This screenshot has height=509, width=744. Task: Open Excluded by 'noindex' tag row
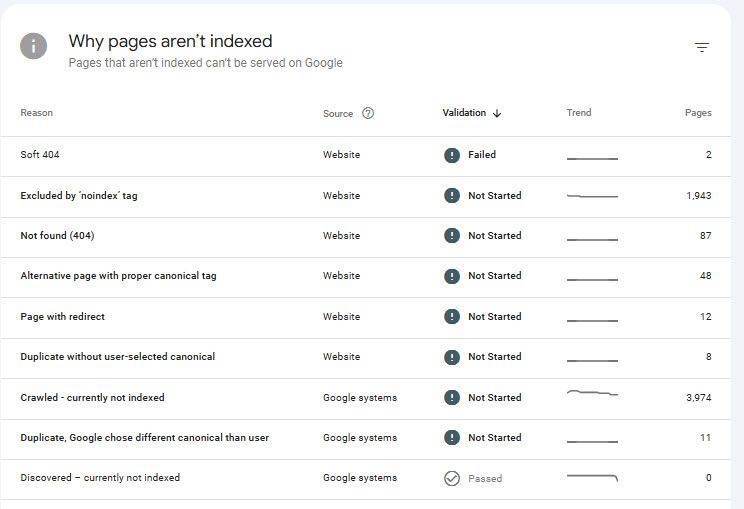click(79, 196)
